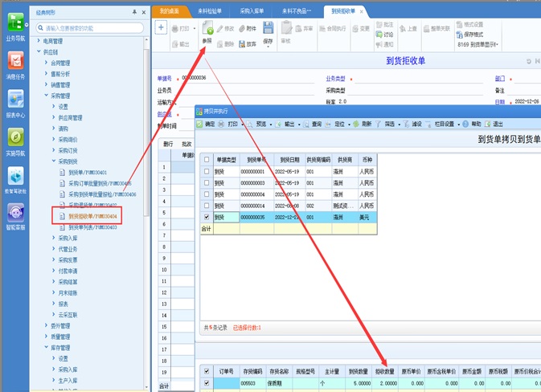Viewport: 541px width, 392px height.
Task: Collapse the 采购到货 tree node
Action: (54, 161)
